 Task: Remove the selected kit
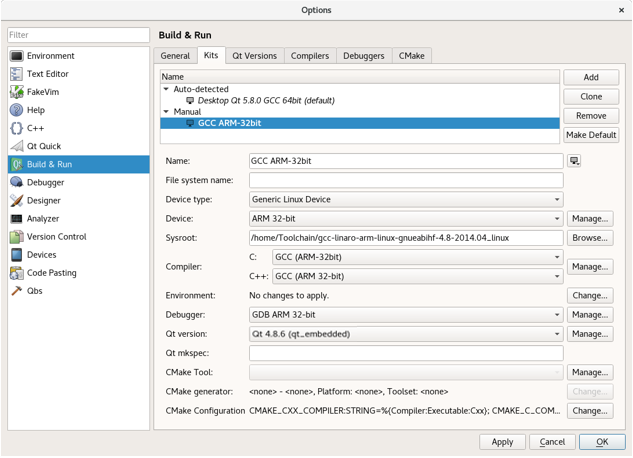591,116
